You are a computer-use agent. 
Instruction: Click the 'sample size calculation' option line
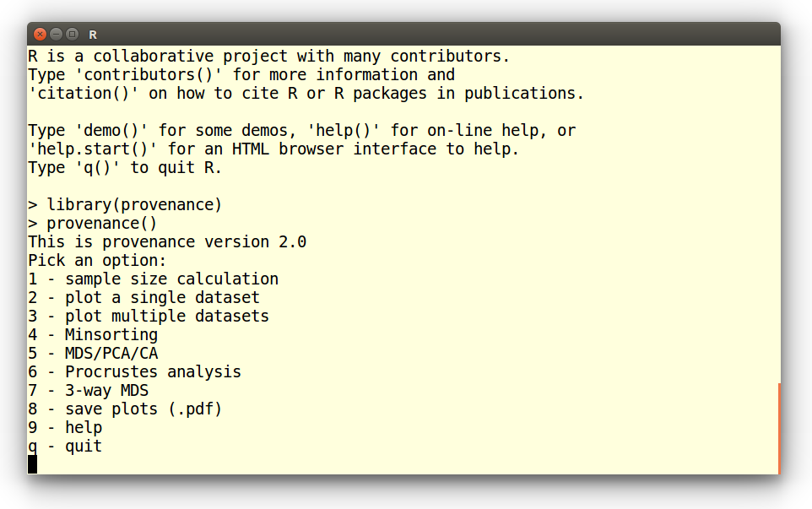tap(153, 279)
